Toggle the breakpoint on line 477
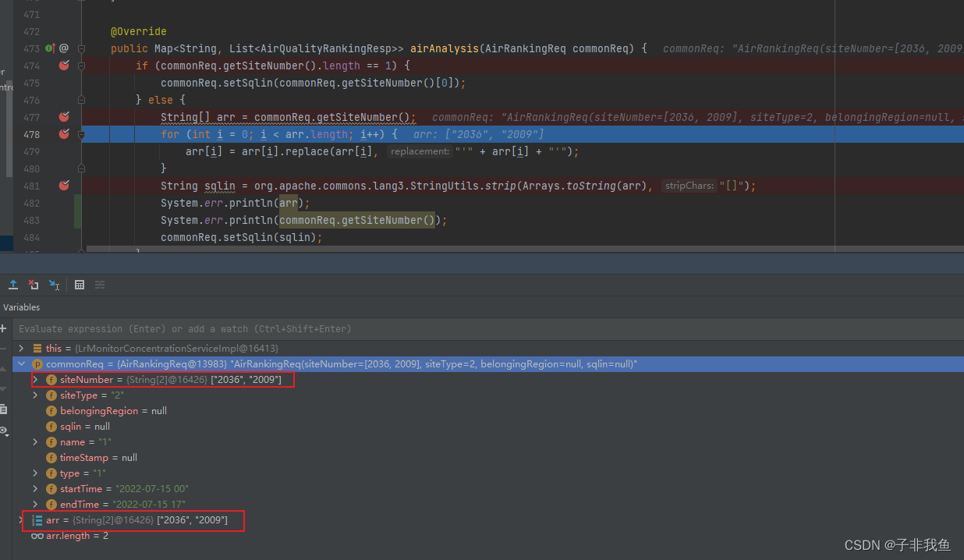Viewport: 964px width, 560px height. [64, 117]
